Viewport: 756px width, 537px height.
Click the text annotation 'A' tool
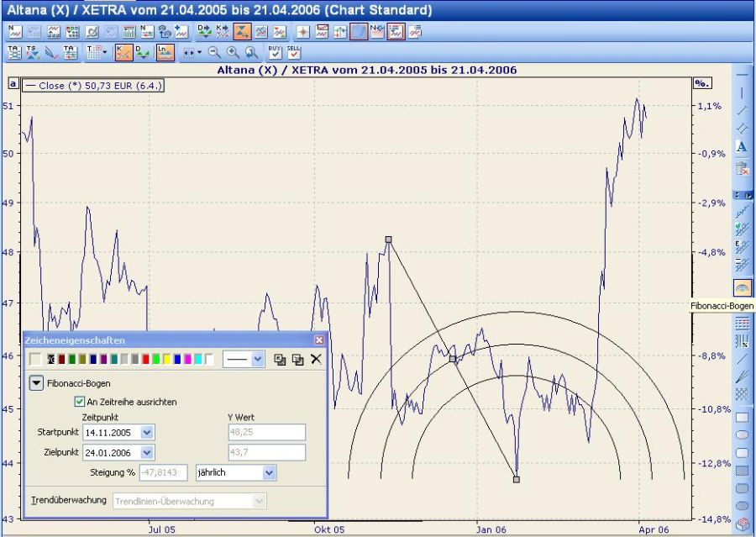[x=742, y=147]
